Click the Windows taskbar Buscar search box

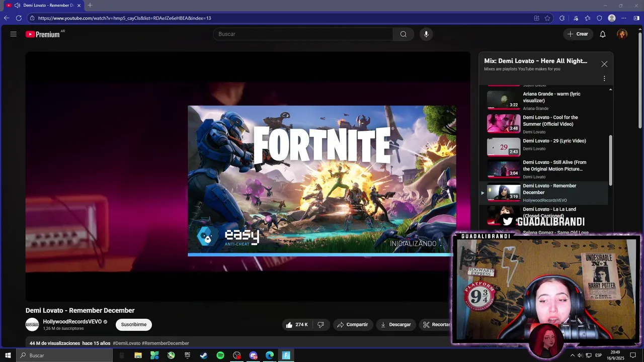coord(64,355)
